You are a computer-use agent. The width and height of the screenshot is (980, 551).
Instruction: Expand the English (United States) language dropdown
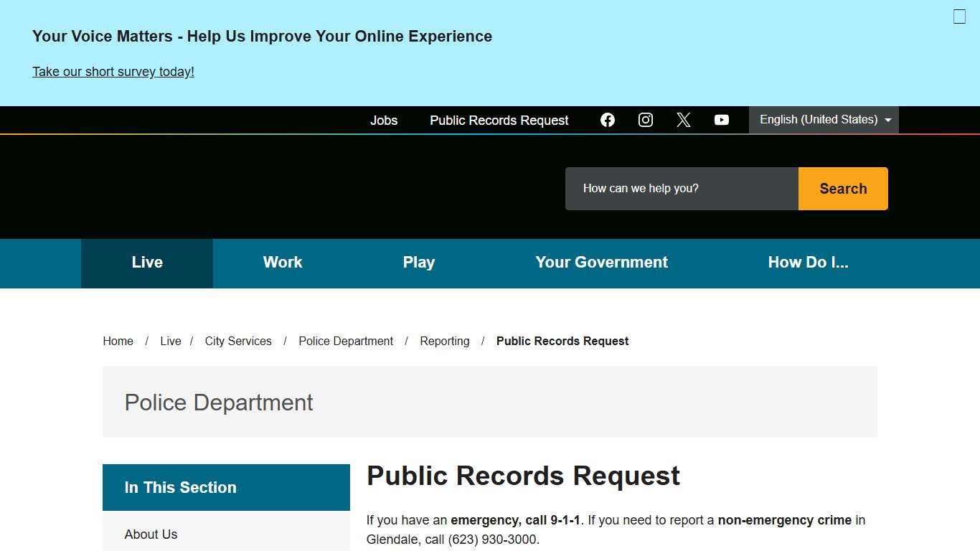(x=824, y=120)
